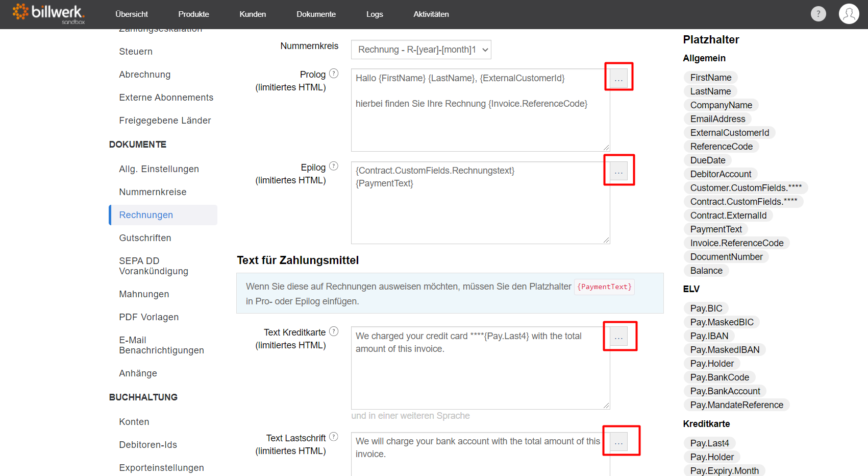Click into the Epilog text area
This screenshot has height=476, width=868.
[x=480, y=203]
